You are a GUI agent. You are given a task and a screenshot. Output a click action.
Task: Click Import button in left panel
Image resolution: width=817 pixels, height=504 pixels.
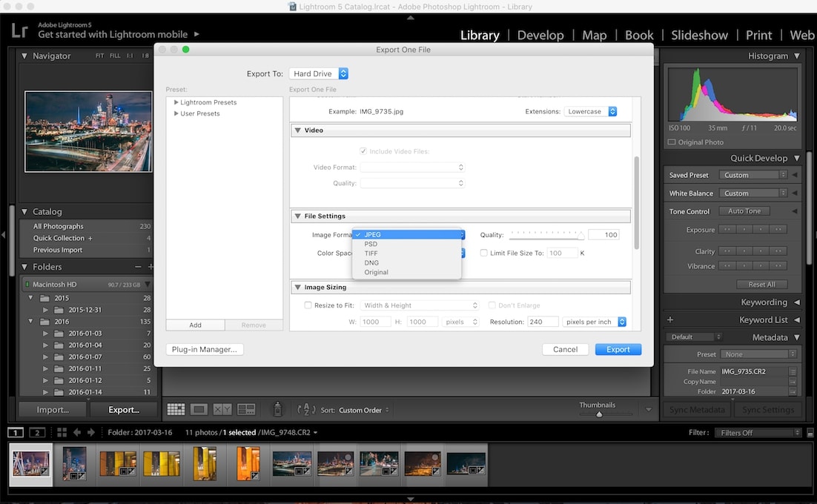click(x=53, y=410)
